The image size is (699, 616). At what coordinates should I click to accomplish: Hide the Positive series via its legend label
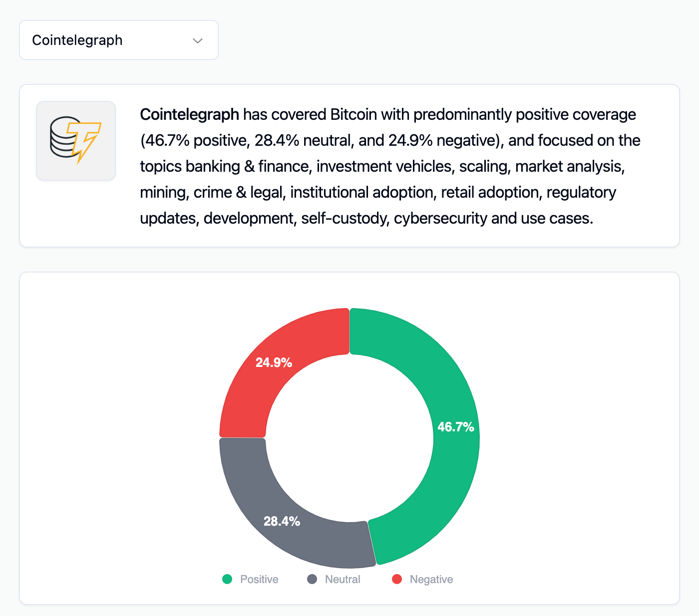259,579
